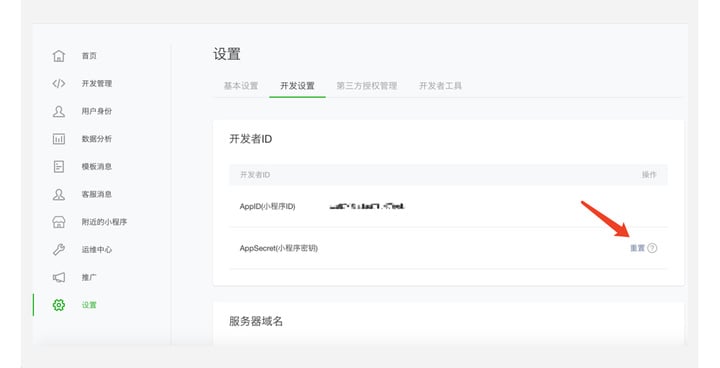Click the question mark help icon near 重置

point(652,248)
